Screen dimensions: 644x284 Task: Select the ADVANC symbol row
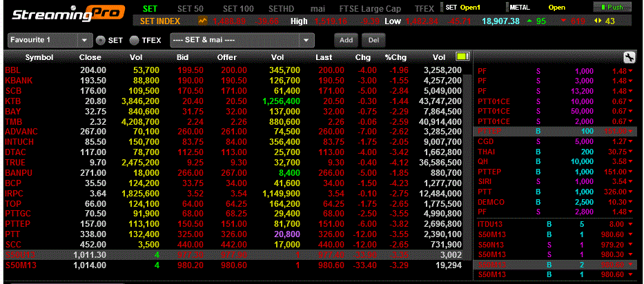233,132
